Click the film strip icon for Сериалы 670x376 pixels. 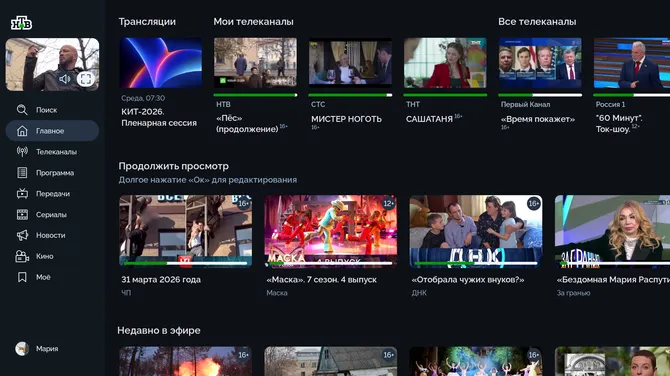click(22, 214)
